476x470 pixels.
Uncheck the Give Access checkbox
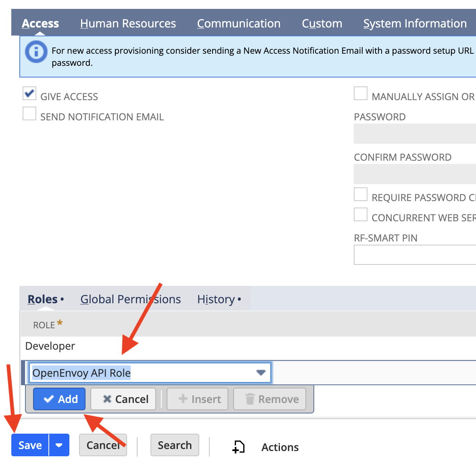[x=29, y=93]
